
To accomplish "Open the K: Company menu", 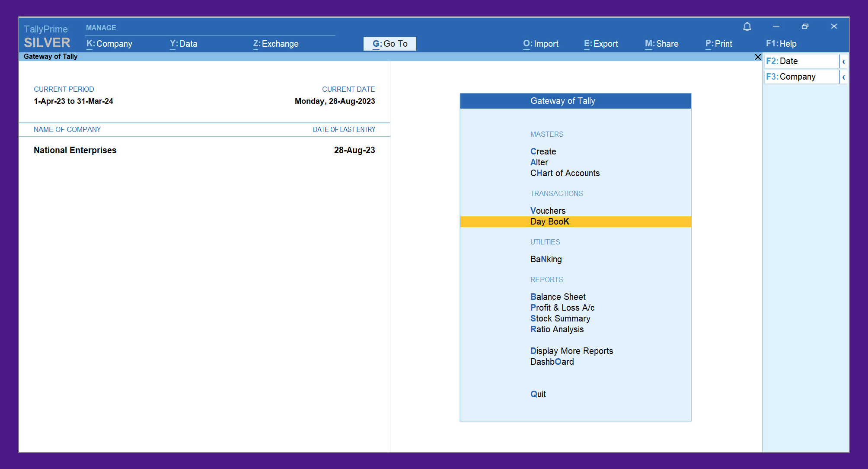I will pos(109,44).
